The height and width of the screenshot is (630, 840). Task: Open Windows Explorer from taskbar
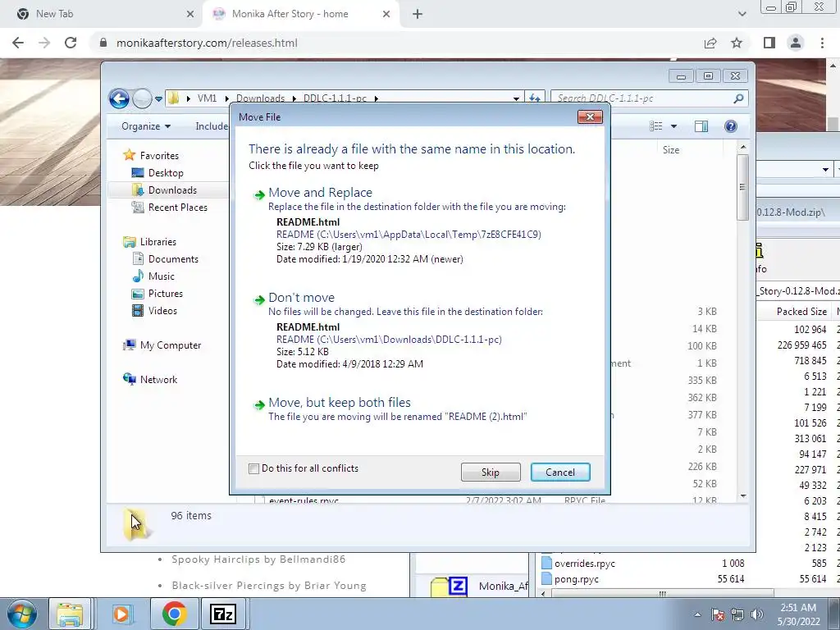tap(71, 614)
